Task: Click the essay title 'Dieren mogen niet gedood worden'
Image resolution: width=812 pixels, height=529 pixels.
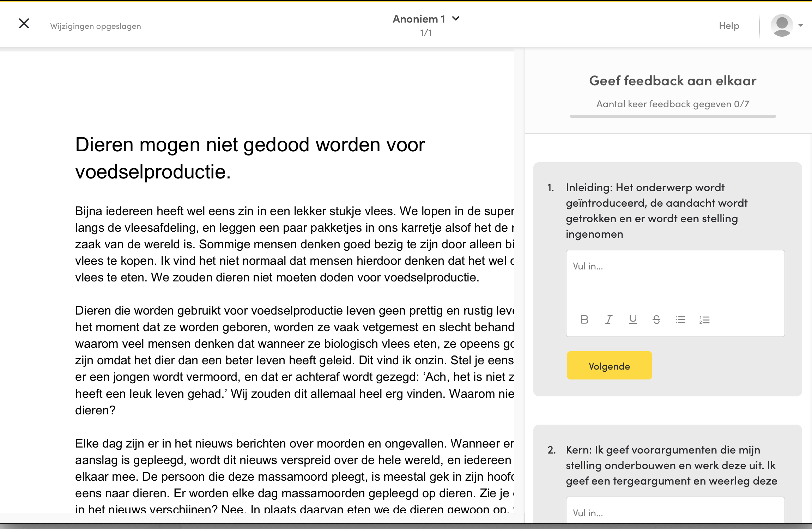Action: pyautogui.click(x=250, y=158)
